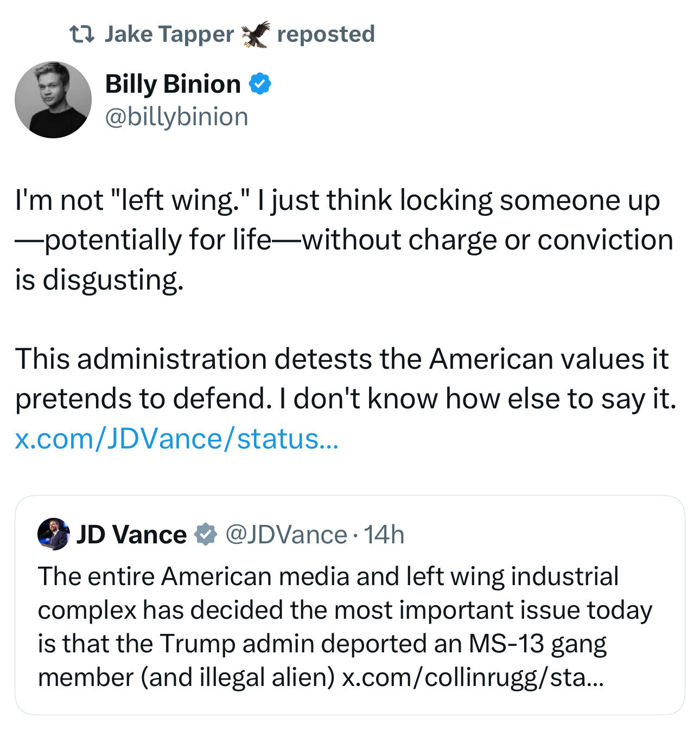This screenshot has width=700, height=731.
Task: Click JD Vance's verified badge
Action: click(x=206, y=534)
